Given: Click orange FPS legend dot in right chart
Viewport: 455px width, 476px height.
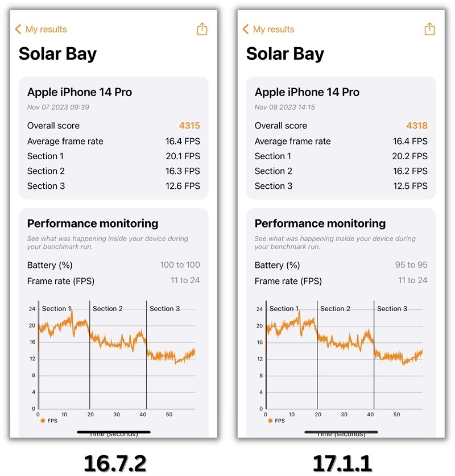Looking at the screenshot, I should [x=270, y=421].
